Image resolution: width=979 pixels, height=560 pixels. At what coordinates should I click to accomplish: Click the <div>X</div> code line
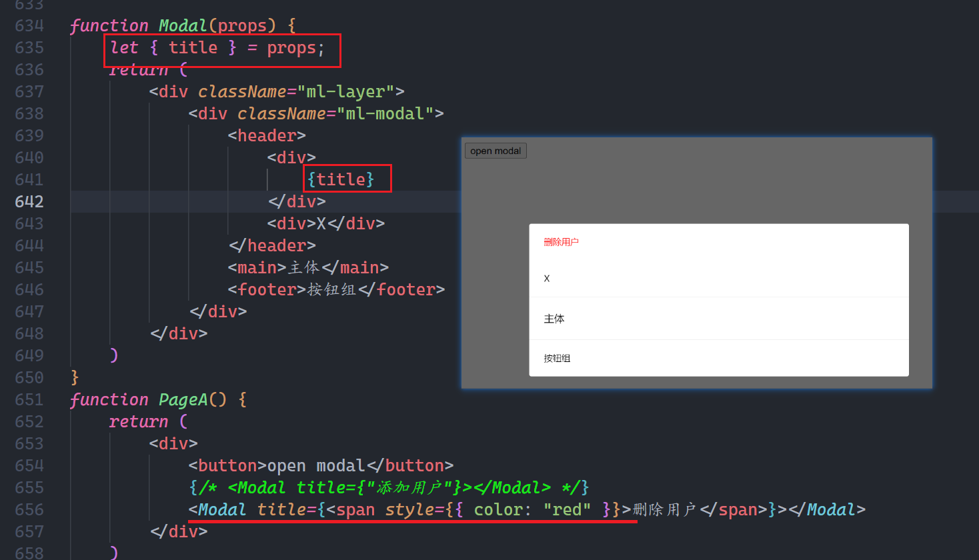pos(326,223)
